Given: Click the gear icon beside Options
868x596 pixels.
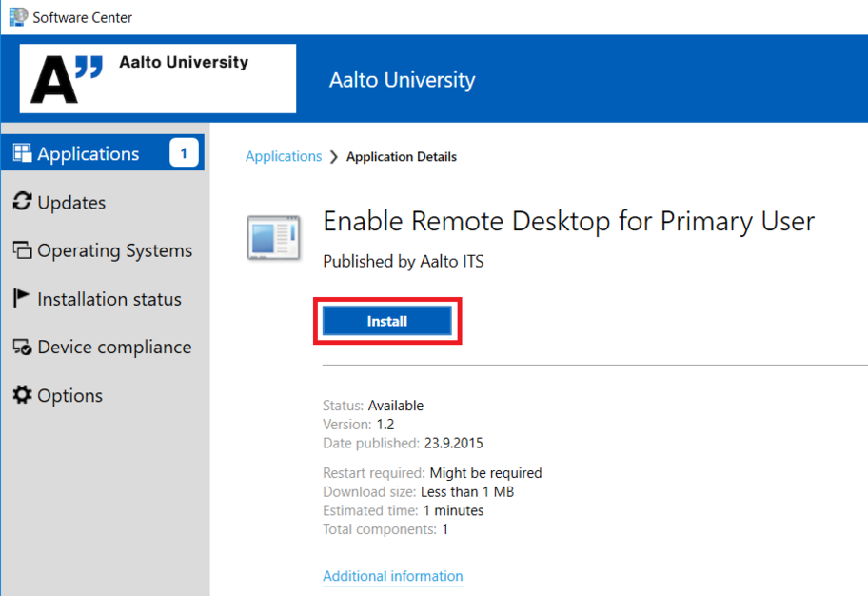Looking at the screenshot, I should [x=22, y=395].
